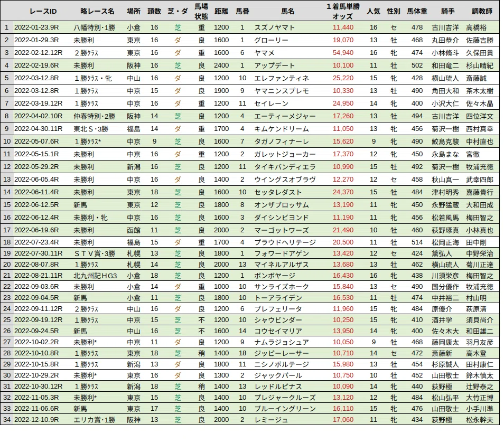Select race ID cell 2022-08-21.11R
The image size is (504, 443).
[38, 275]
